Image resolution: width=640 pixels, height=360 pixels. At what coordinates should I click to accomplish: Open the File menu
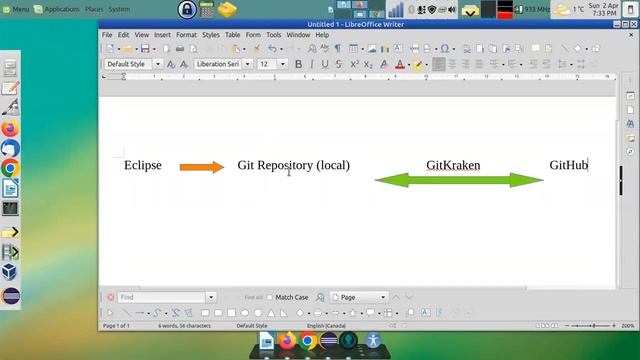point(107,35)
